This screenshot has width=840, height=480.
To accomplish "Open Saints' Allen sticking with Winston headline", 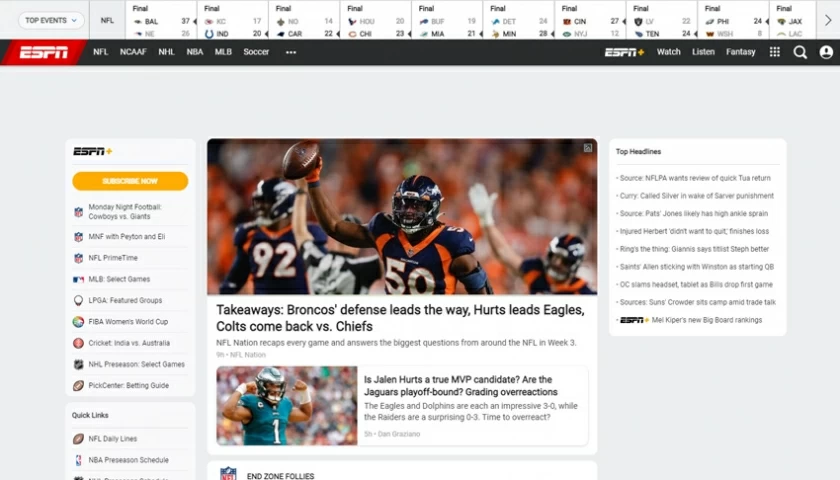I will coord(696,266).
